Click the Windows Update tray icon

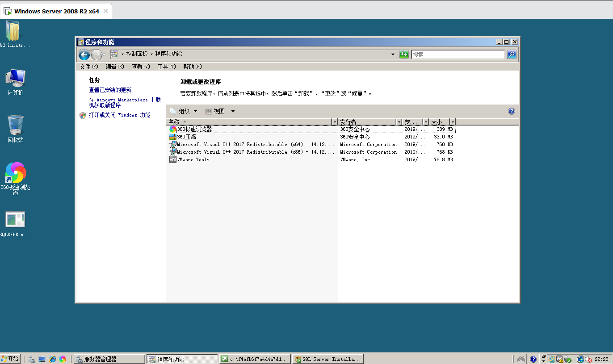point(552,359)
